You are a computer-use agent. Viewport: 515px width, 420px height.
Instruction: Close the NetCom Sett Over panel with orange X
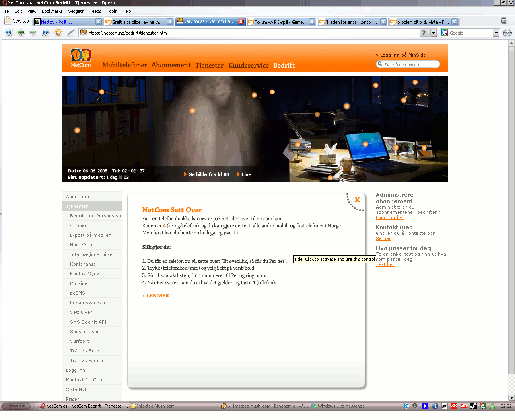pos(357,200)
